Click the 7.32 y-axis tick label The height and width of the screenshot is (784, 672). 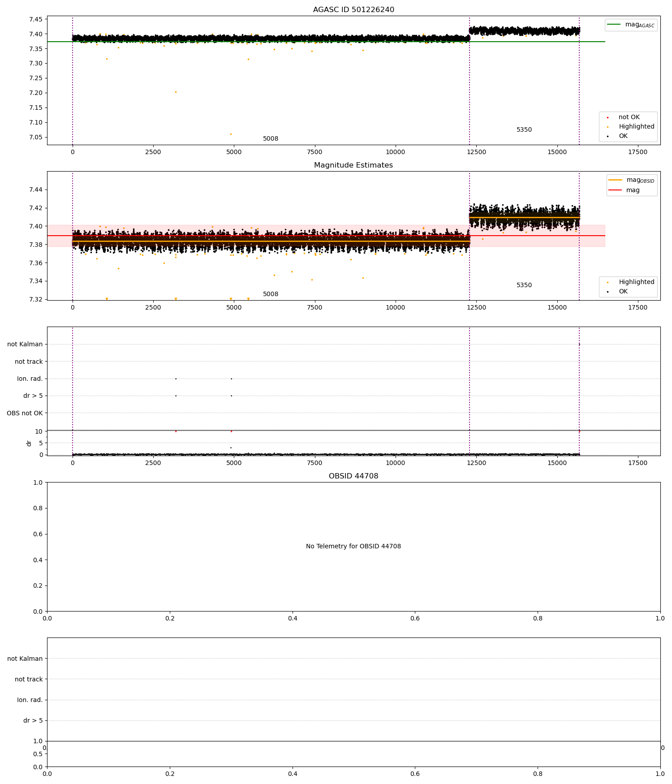(36, 299)
